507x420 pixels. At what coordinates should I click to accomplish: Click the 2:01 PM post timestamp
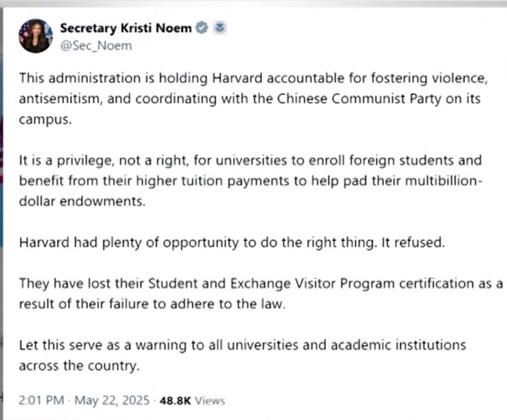pos(41,400)
